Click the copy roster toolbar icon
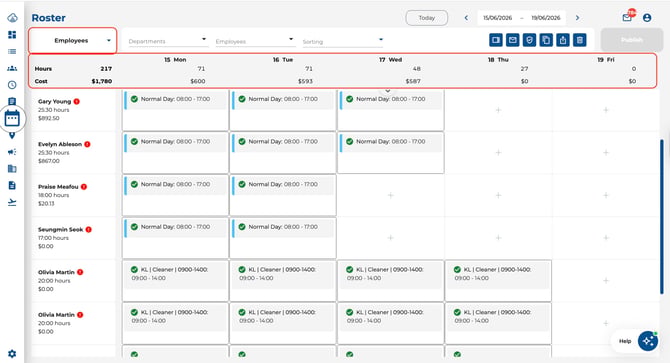The height and width of the screenshot is (363, 670). coord(546,40)
